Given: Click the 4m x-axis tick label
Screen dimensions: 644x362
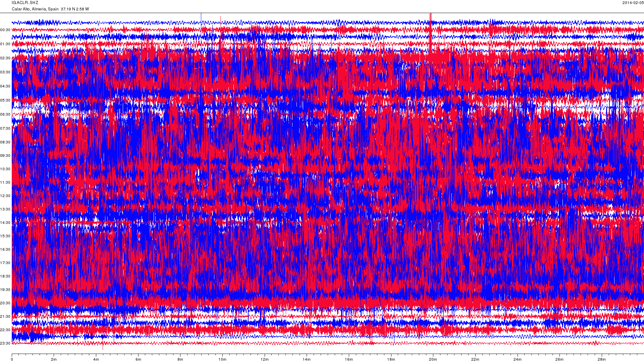Looking at the screenshot, I should coord(96,360).
